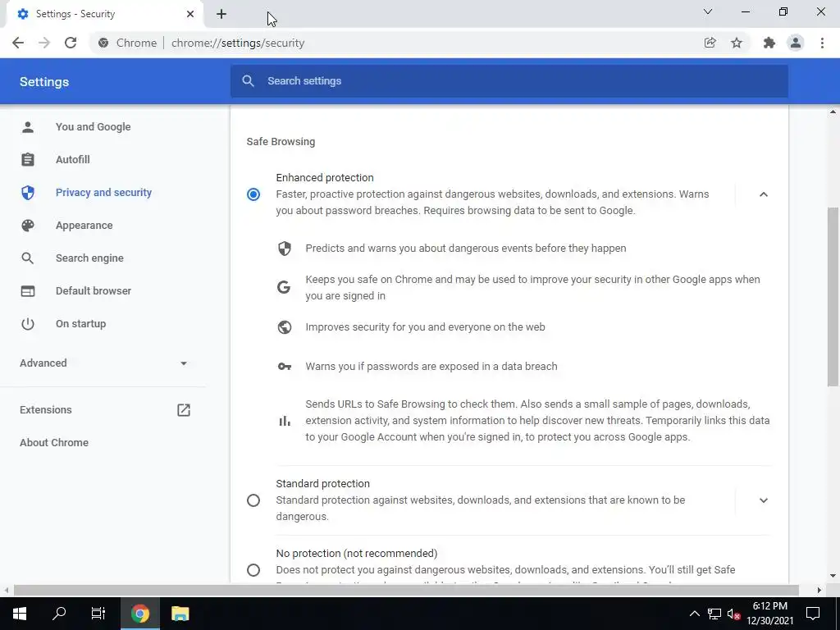Click the Chrome icon in the taskbar

coord(139,614)
